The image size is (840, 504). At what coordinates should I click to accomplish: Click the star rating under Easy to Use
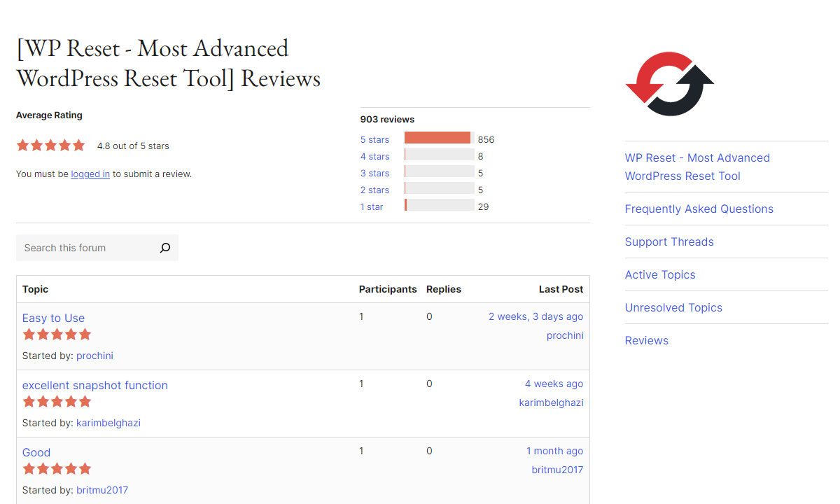[x=57, y=335]
